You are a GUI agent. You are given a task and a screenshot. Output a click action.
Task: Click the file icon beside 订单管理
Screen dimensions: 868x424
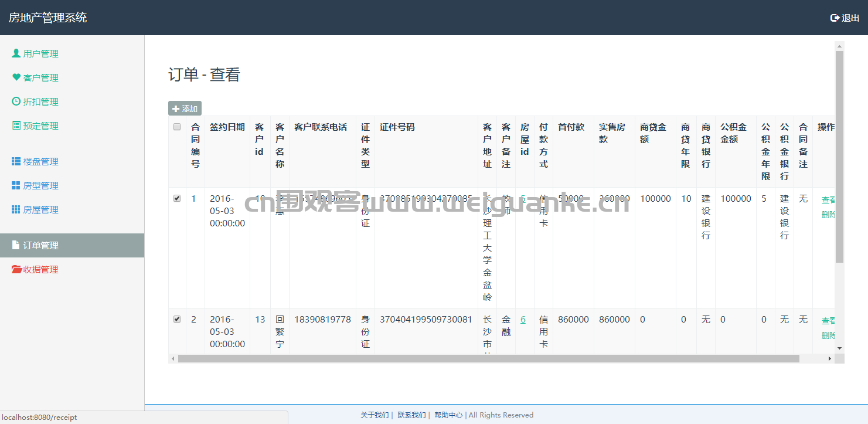click(16, 245)
